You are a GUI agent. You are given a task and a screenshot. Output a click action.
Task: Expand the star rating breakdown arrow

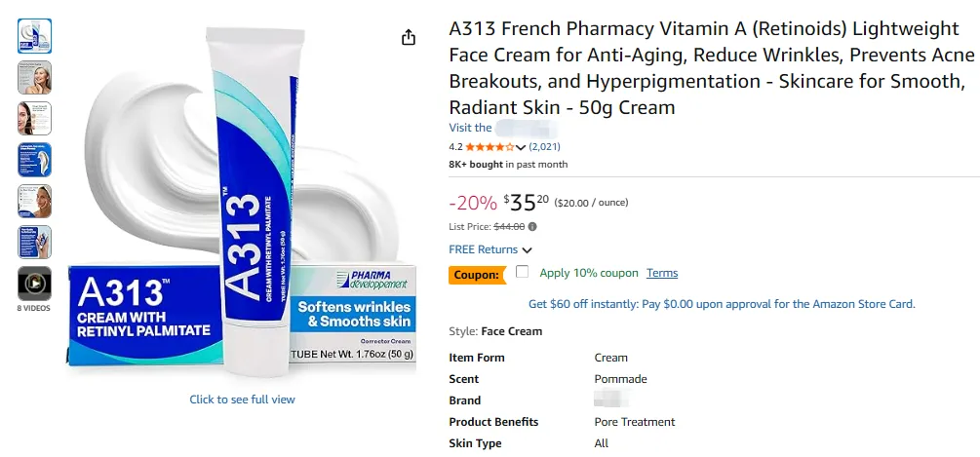tap(521, 147)
